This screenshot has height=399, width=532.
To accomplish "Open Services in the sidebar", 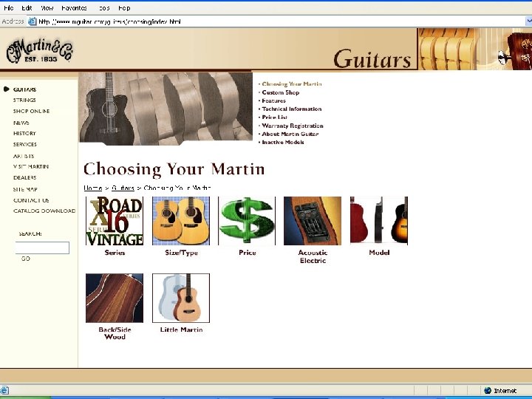I will [25, 144].
